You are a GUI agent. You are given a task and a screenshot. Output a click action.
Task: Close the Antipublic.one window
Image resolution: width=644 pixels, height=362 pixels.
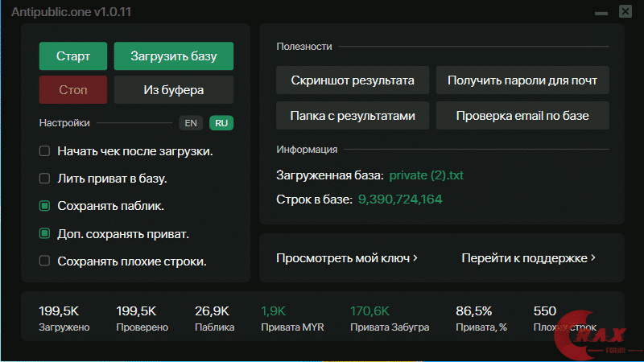coord(625,11)
